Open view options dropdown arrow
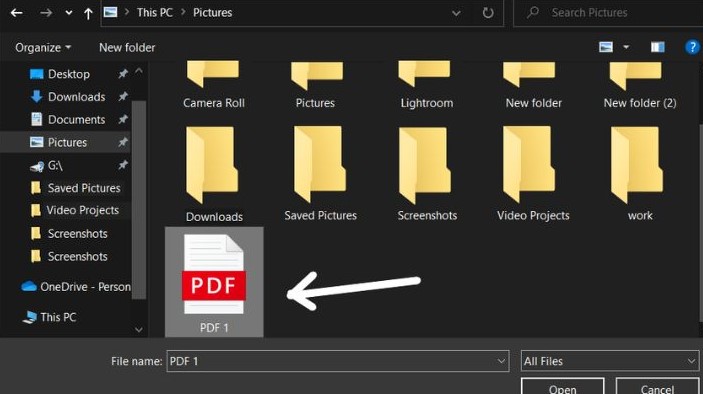 [626, 47]
